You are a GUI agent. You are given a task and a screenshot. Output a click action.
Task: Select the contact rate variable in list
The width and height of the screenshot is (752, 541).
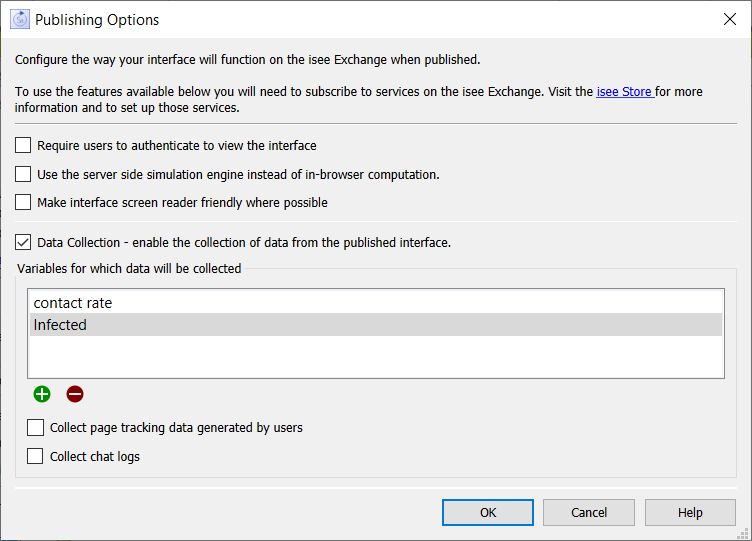pos(376,303)
